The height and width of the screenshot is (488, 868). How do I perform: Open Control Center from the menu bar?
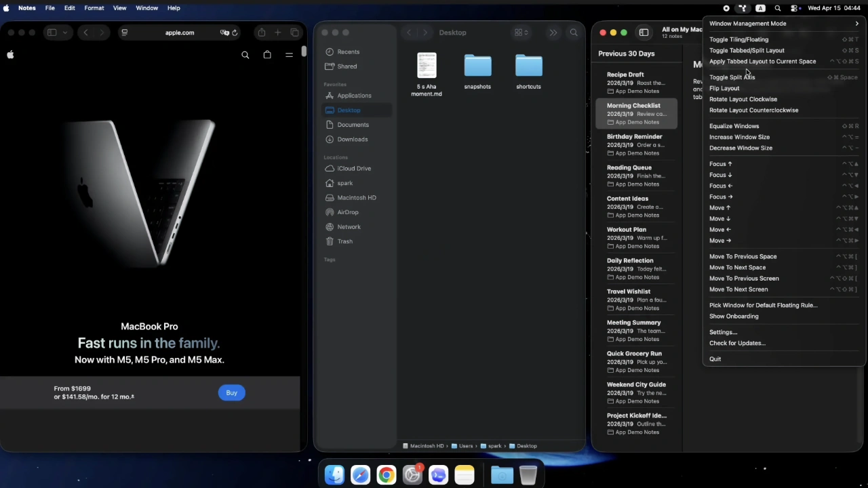(795, 8)
